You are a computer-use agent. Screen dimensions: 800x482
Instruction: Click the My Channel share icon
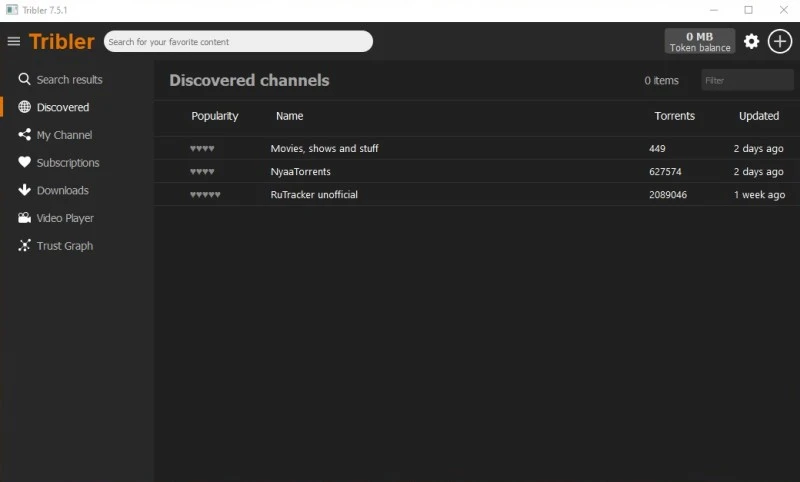(x=24, y=135)
